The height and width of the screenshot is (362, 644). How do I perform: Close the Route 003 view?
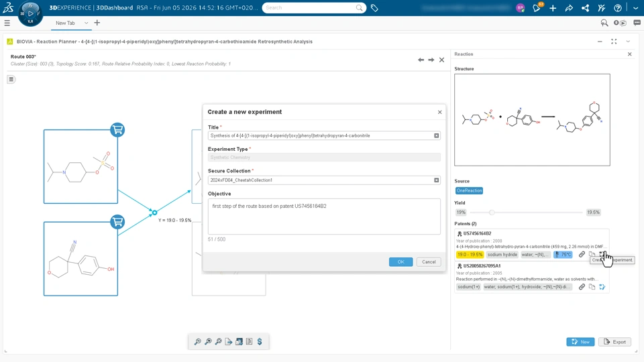click(442, 60)
